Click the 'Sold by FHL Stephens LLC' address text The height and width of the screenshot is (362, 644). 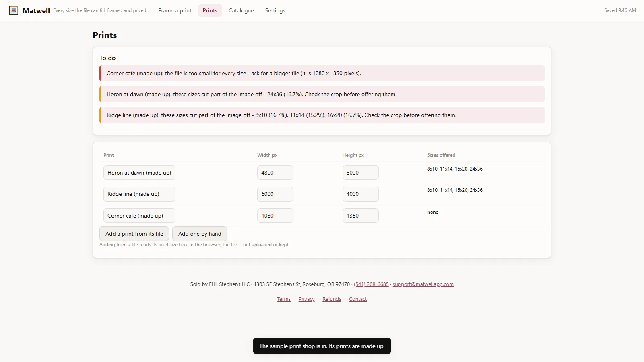270,284
